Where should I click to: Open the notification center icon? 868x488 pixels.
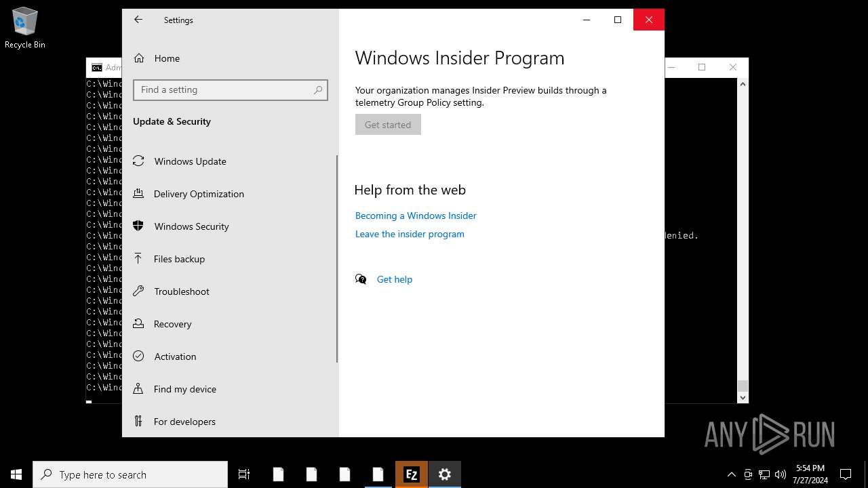coord(846,474)
